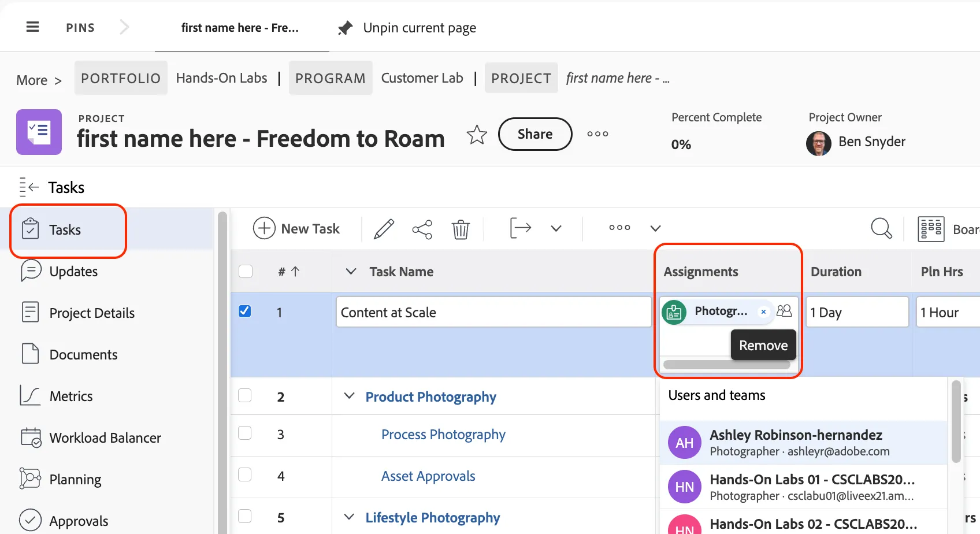Click the pencil edit icon in toolbar

[x=384, y=229]
